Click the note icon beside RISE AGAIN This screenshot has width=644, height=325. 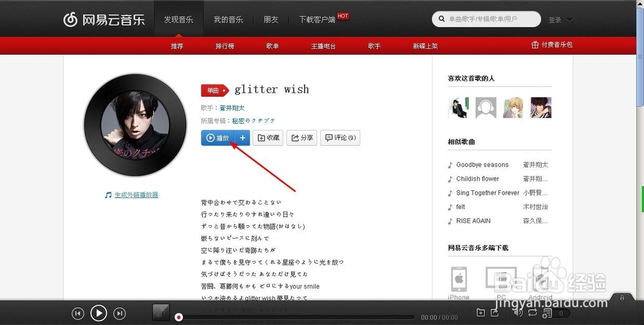(x=450, y=221)
